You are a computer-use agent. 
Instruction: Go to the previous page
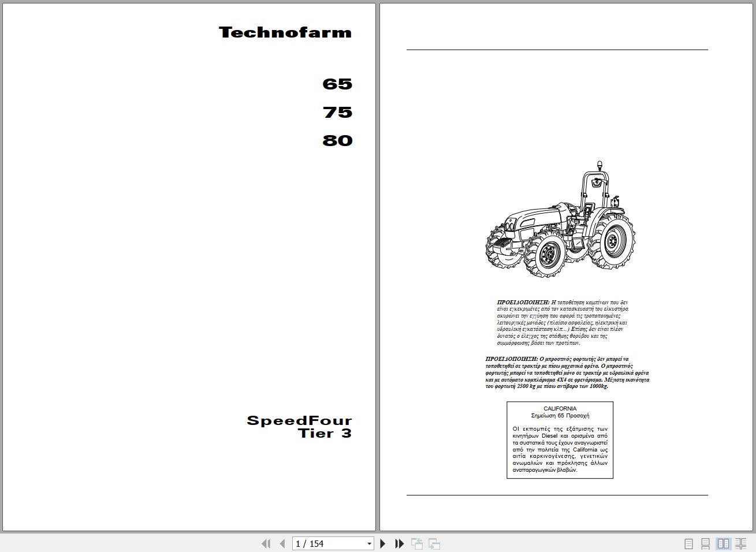pos(281,543)
